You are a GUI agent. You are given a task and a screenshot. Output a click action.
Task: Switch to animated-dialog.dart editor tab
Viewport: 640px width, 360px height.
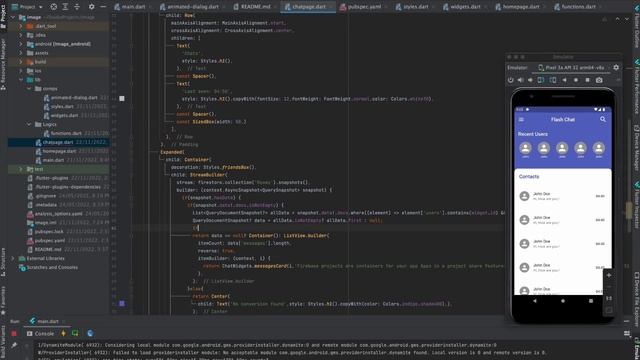tap(193, 7)
